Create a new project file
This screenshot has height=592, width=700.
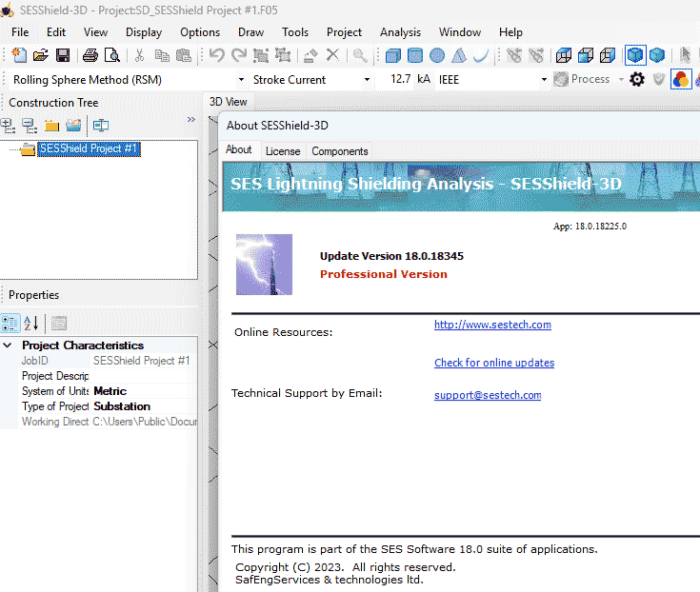[19, 55]
